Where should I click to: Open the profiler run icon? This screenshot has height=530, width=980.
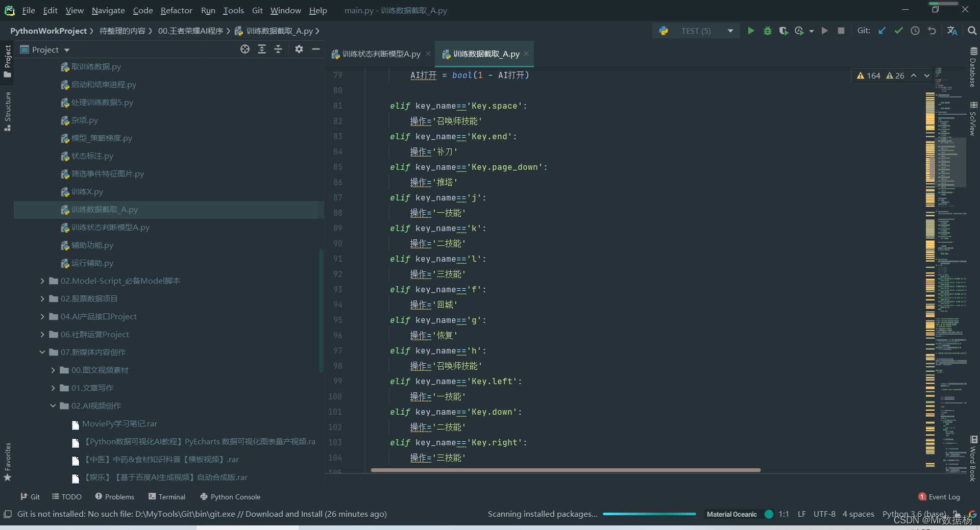coord(799,31)
